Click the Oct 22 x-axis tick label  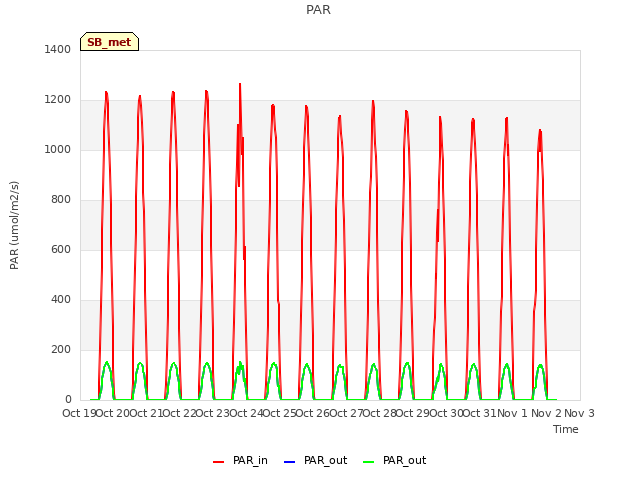[x=179, y=413]
